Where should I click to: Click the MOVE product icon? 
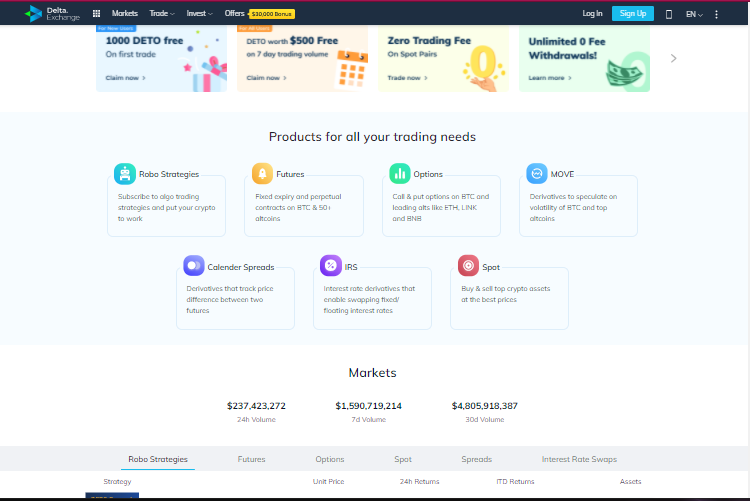point(537,174)
